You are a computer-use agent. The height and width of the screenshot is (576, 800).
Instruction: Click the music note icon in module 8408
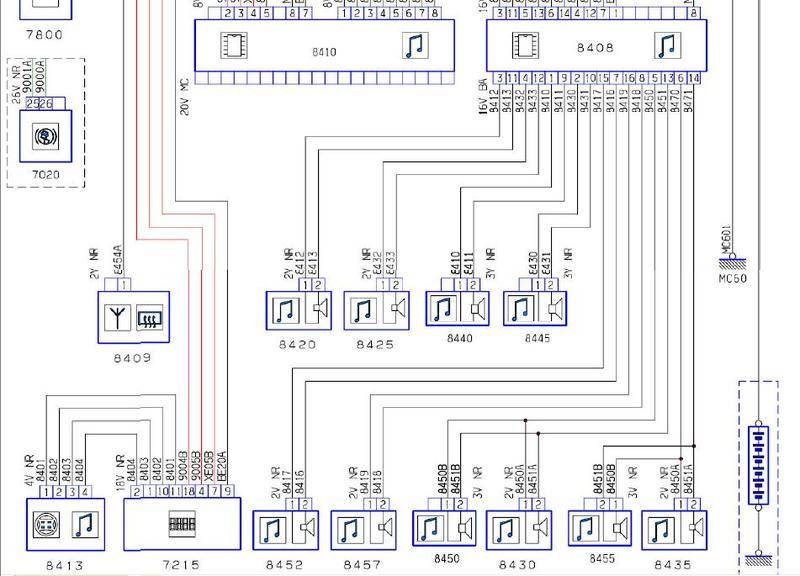tap(666, 47)
